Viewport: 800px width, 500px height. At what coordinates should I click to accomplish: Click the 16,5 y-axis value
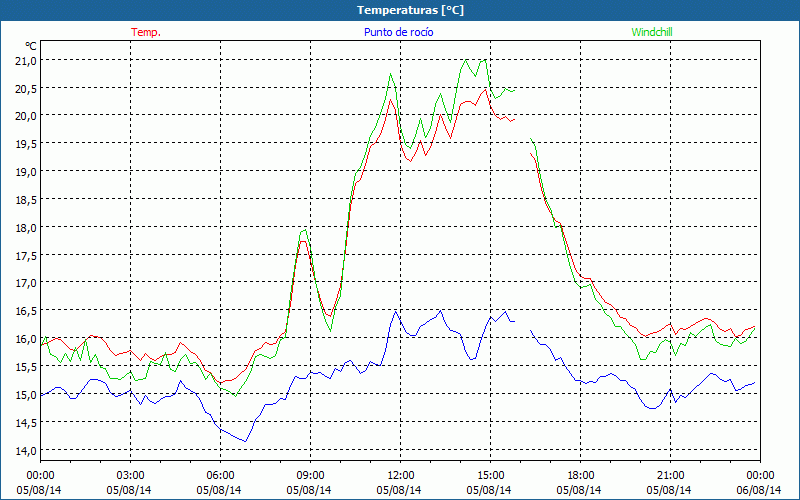pyautogui.click(x=26, y=311)
